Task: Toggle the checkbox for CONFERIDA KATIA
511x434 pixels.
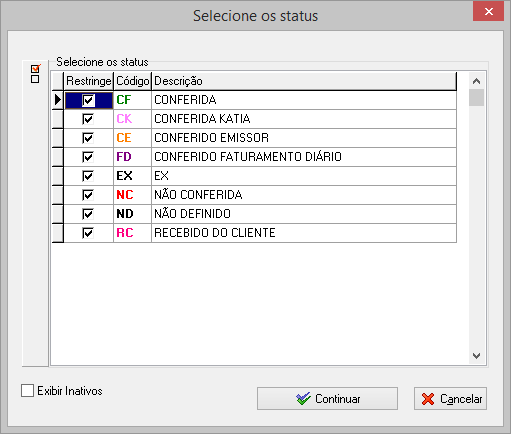Action: click(88, 119)
